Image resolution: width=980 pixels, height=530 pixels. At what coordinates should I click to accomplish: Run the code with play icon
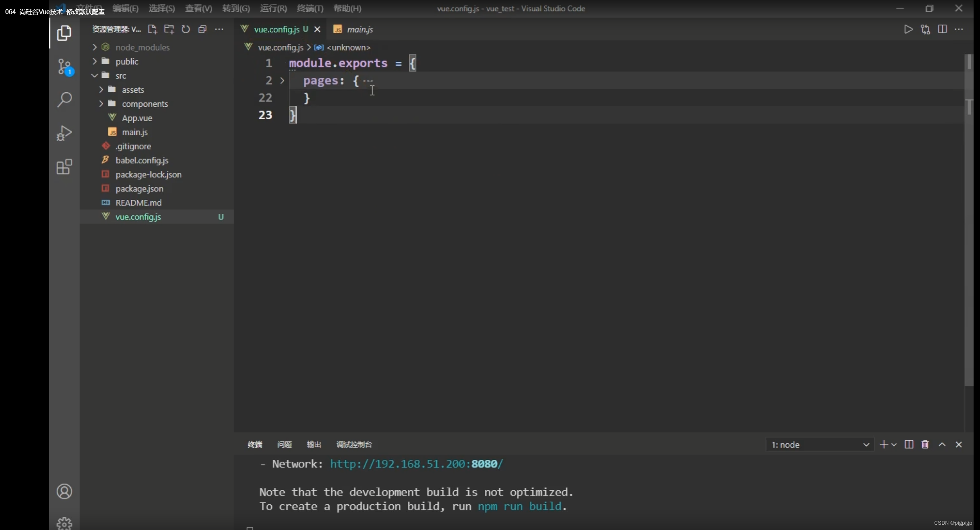(x=908, y=29)
